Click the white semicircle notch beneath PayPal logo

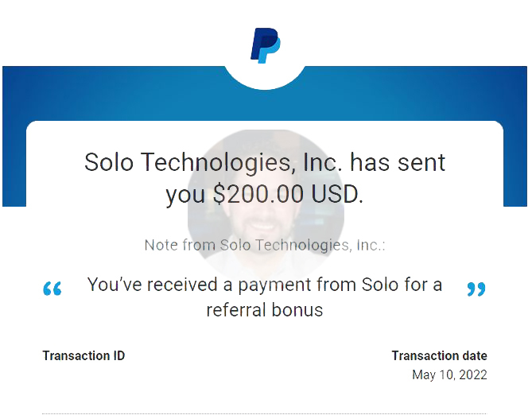click(x=265, y=77)
